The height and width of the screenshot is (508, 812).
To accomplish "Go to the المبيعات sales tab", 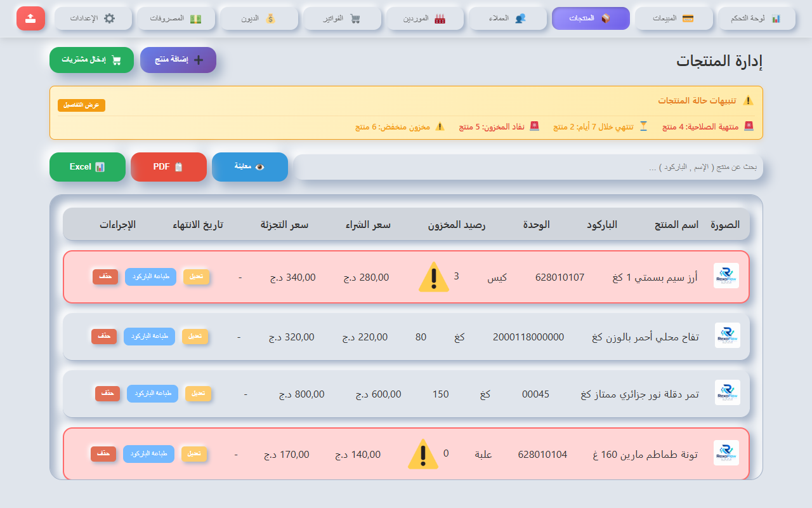I will click(674, 18).
